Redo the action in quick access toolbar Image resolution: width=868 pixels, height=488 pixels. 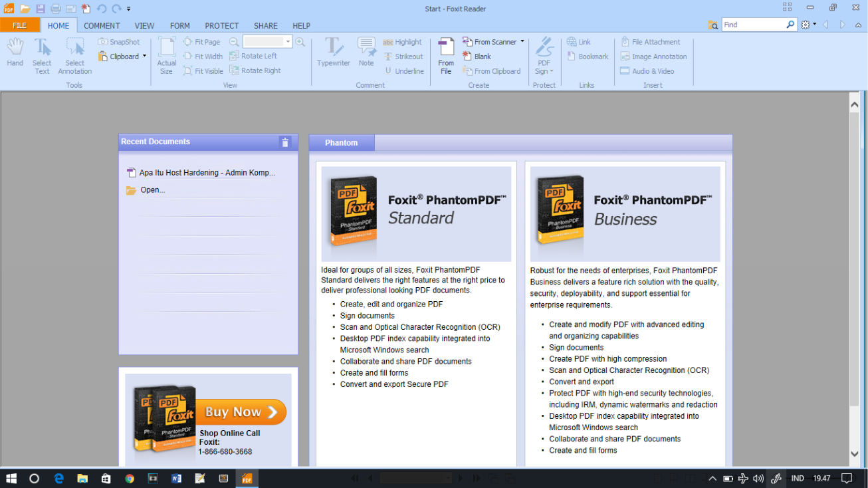[x=116, y=9]
